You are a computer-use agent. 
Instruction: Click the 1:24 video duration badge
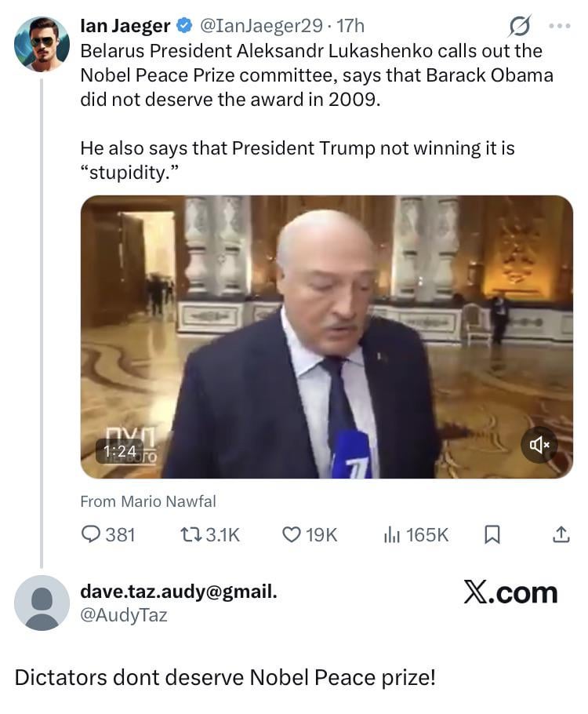pyautogui.click(x=119, y=451)
